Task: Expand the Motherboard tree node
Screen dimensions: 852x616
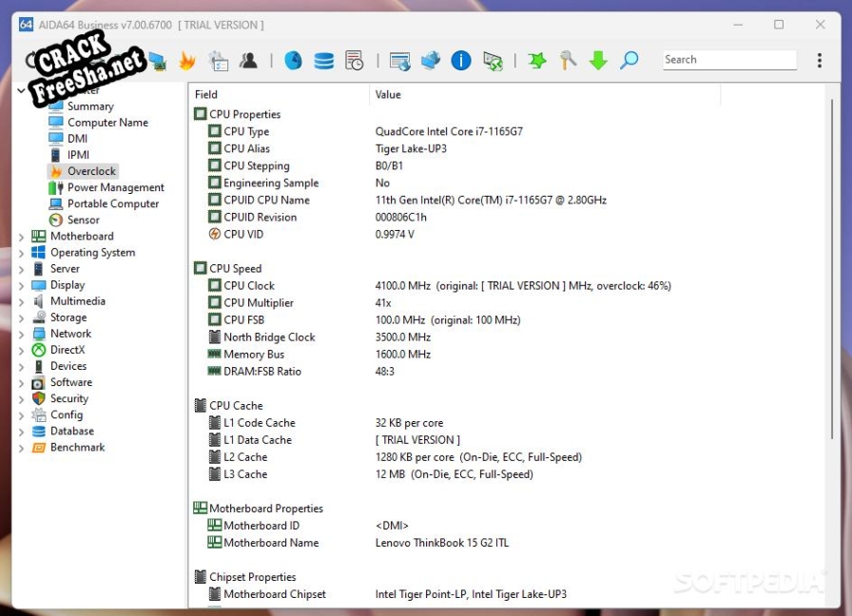Action: pyautogui.click(x=22, y=237)
